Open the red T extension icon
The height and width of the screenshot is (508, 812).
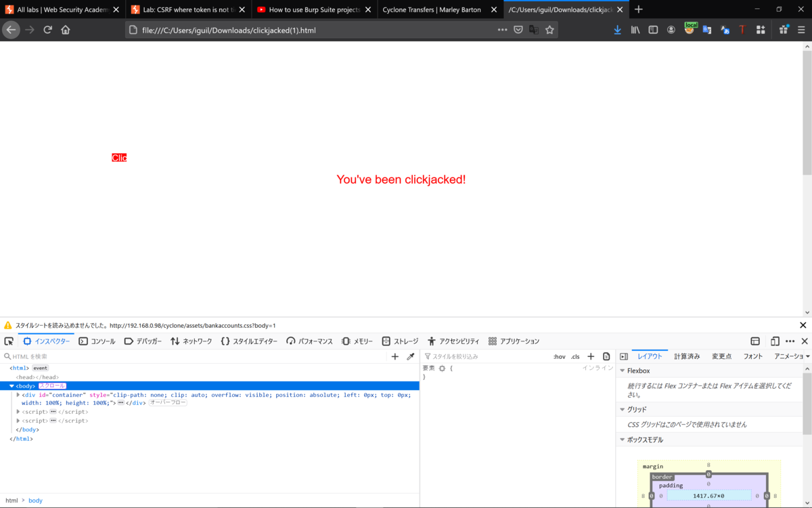click(742, 30)
